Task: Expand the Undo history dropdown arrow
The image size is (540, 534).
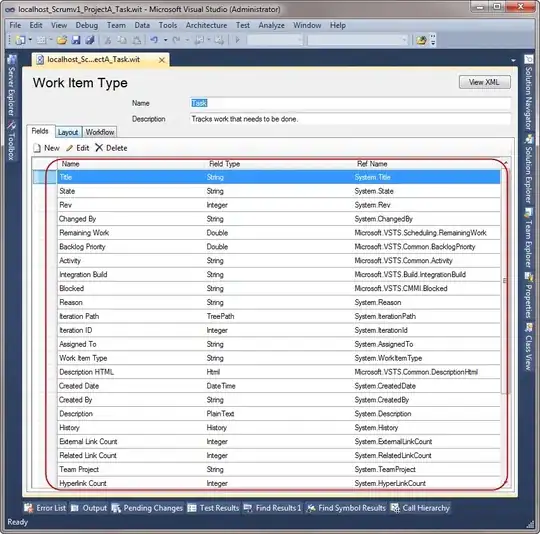Action: (x=166, y=40)
